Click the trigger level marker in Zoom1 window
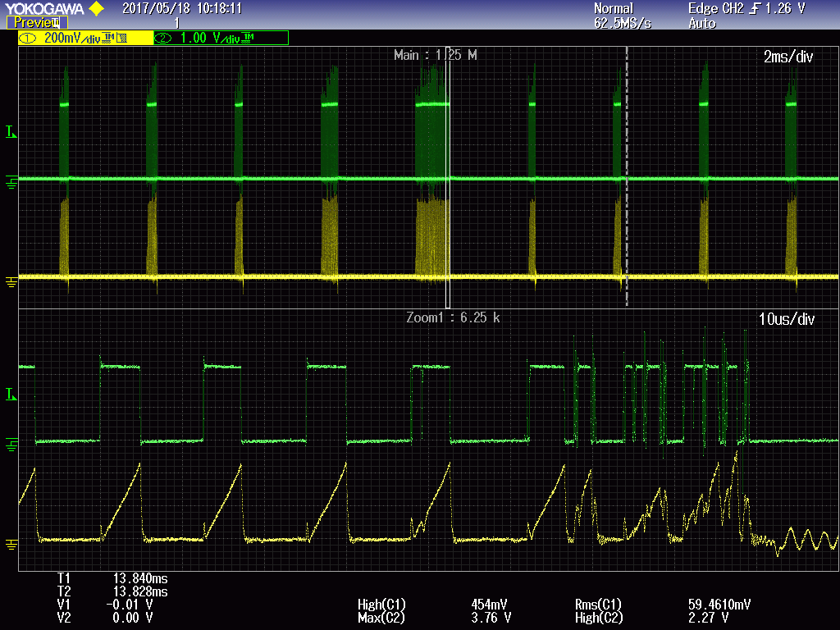Image resolution: width=840 pixels, height=630 pixels. point(10,395)
